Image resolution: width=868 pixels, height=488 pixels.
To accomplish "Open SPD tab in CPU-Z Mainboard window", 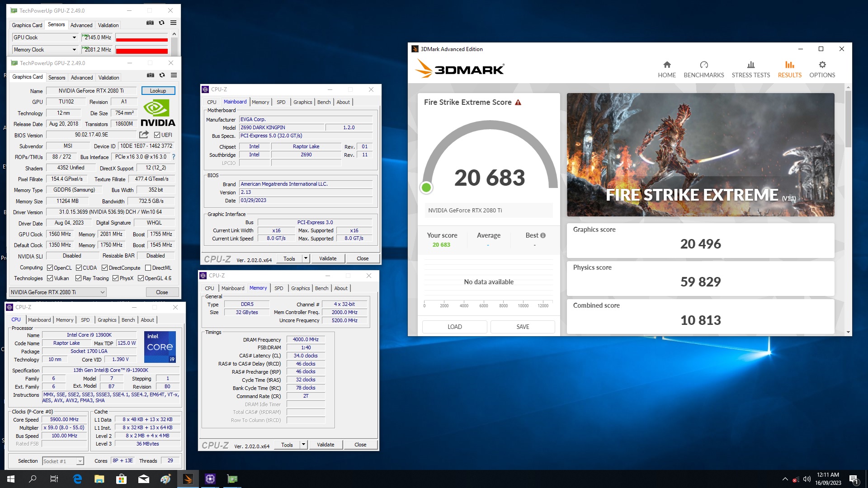I will (x=281, y=102).
